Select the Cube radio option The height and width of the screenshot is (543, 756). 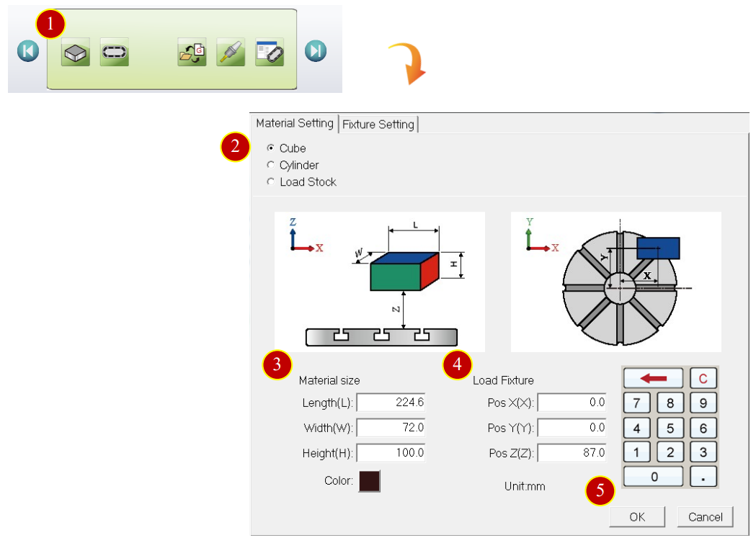pos(270,148)
